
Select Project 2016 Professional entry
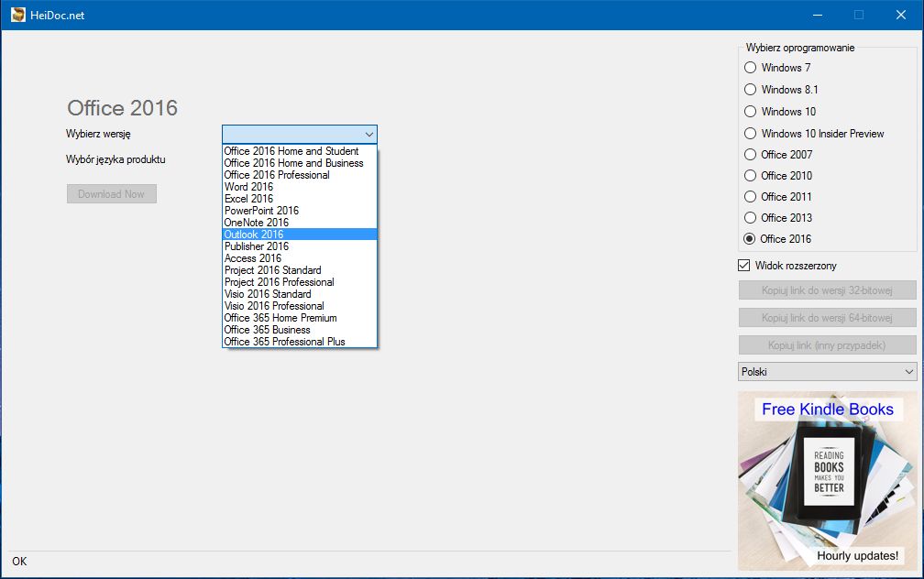pos(300,282)
